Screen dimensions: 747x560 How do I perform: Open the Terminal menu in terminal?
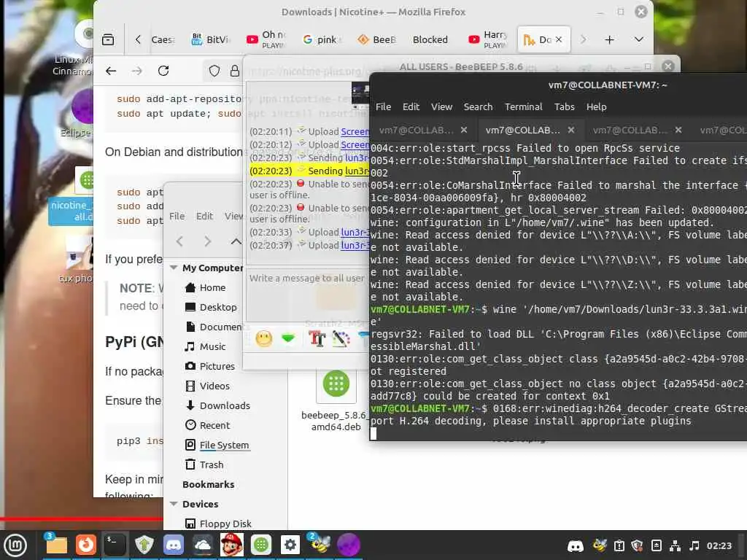coord(524,106)
